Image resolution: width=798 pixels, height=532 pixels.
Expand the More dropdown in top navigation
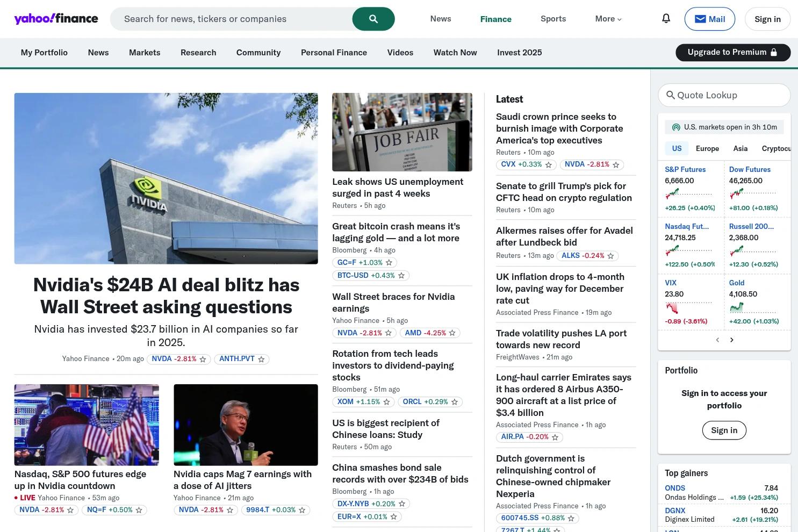pos(608,19)
